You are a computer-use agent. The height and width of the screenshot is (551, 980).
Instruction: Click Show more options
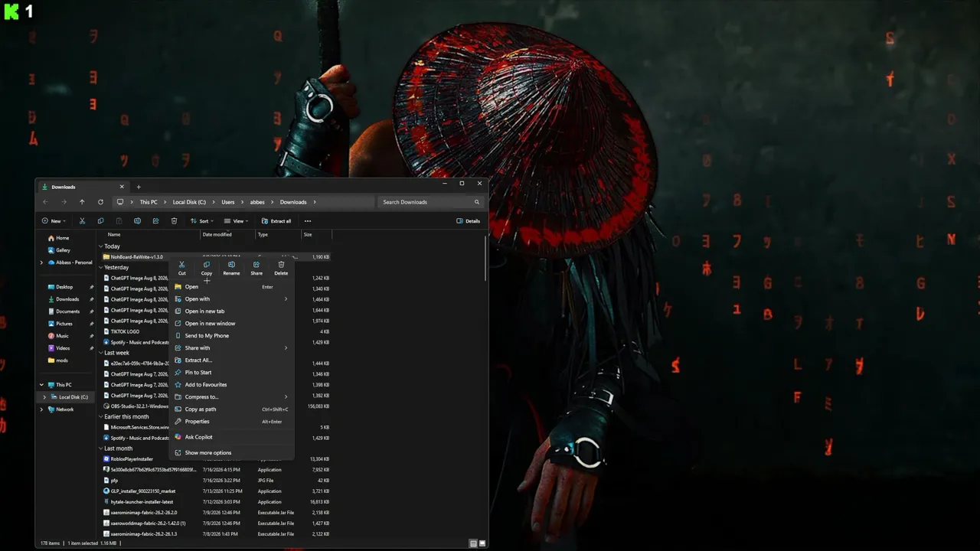(232, 453)
